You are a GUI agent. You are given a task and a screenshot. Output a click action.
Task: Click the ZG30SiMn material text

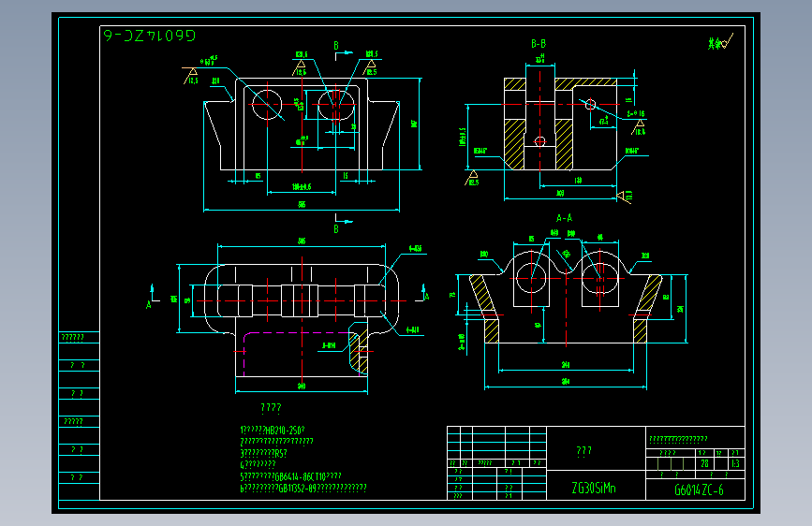[x=594, y=488]
